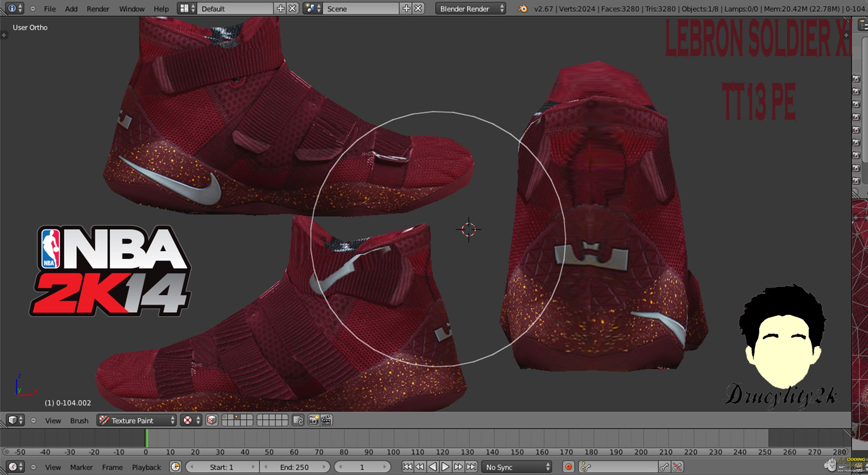Click the End: 250 frame field
The width and height of the screenshot is (868, 475).
pyautogui.click(x=294, y=467)
